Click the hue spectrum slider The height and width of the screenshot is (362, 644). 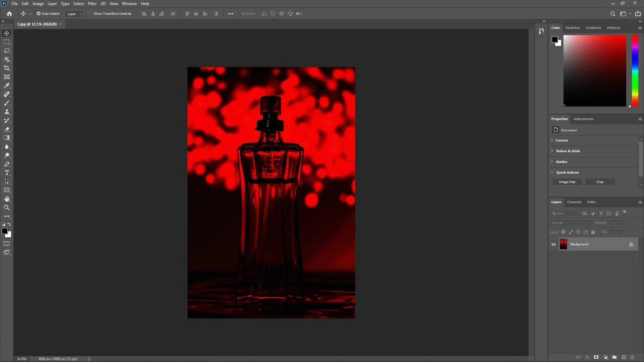pos(635,71)
